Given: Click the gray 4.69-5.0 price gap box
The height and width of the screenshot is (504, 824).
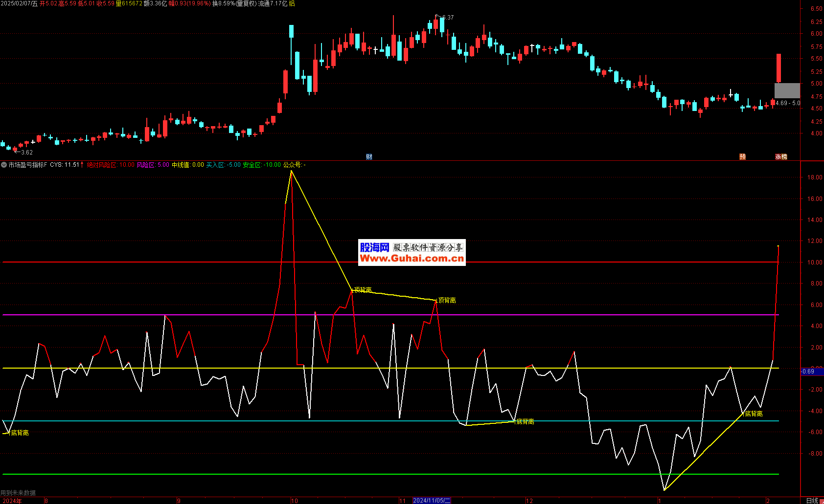Looking at the screenshot, I should tap(787, 90).
